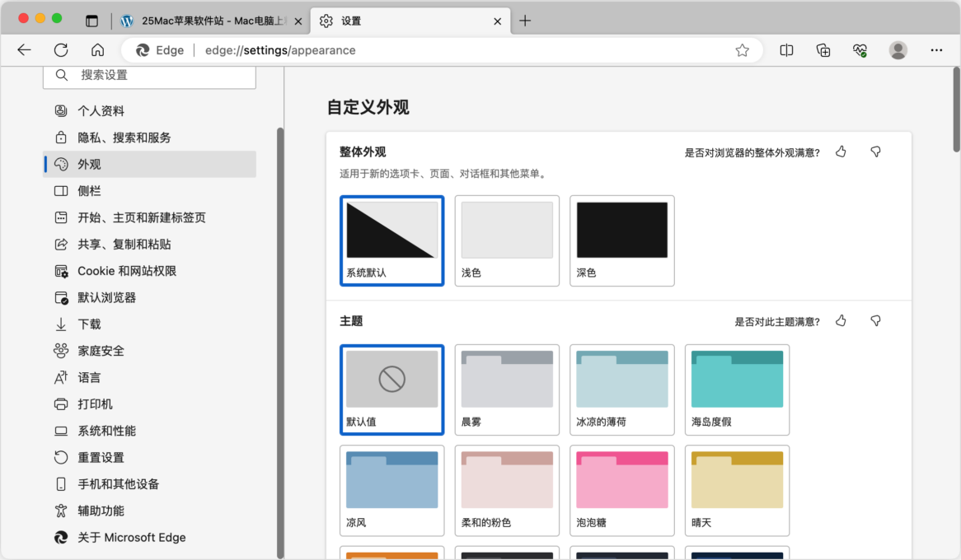Select the 晨雾 theme
The width and height of the screenshot is (961, 560).
(507, 390)
